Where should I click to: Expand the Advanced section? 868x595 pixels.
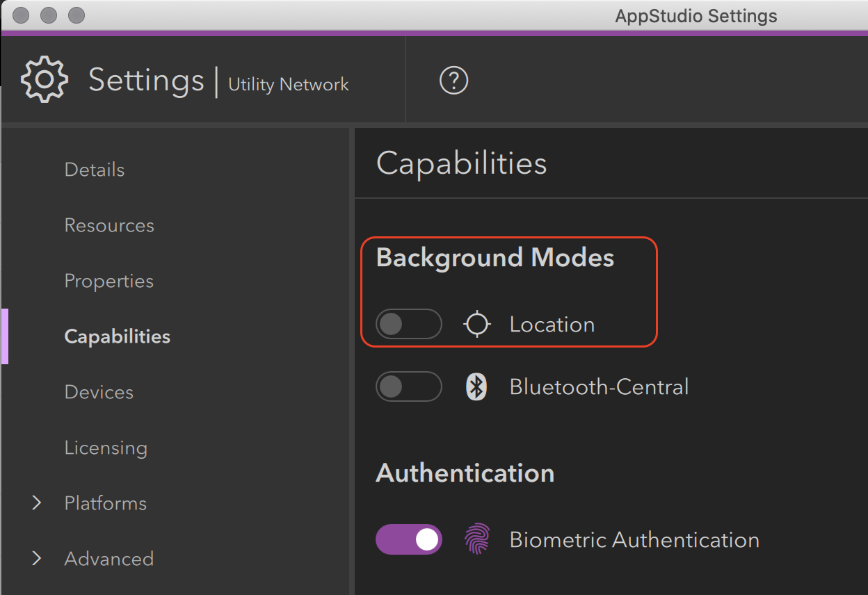pos(37,559)
